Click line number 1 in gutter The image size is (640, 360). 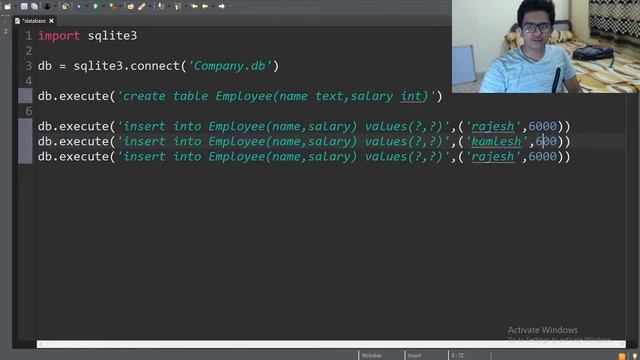click(28, 36)
